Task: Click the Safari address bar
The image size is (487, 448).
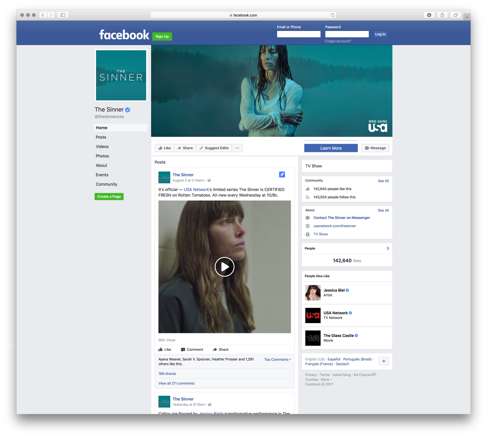Action: point(243,15)
